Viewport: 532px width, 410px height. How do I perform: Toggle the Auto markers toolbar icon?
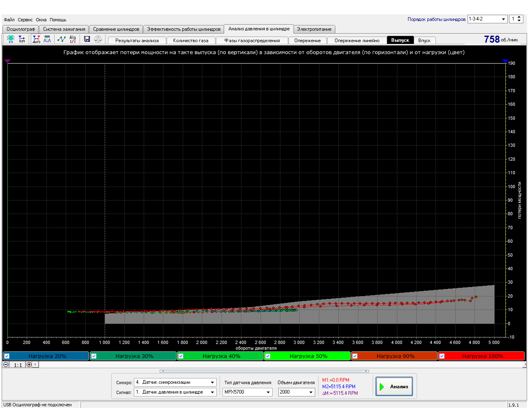click(x=37, y=39)
